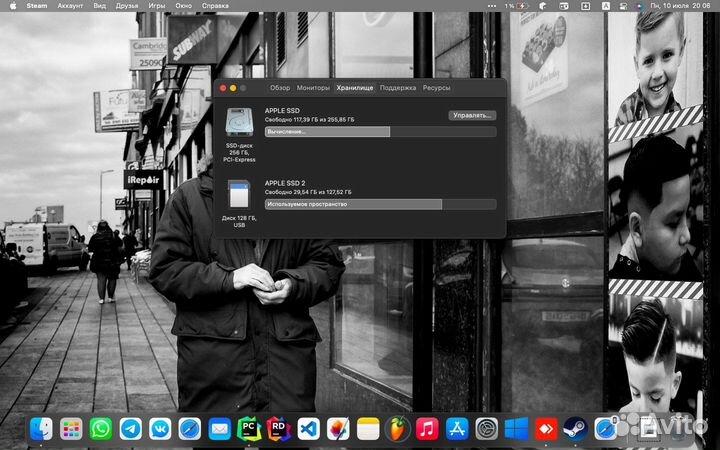Viewport: 720px width, 450px height.
Task: Open the Вид menu
Action: point(99,6)
